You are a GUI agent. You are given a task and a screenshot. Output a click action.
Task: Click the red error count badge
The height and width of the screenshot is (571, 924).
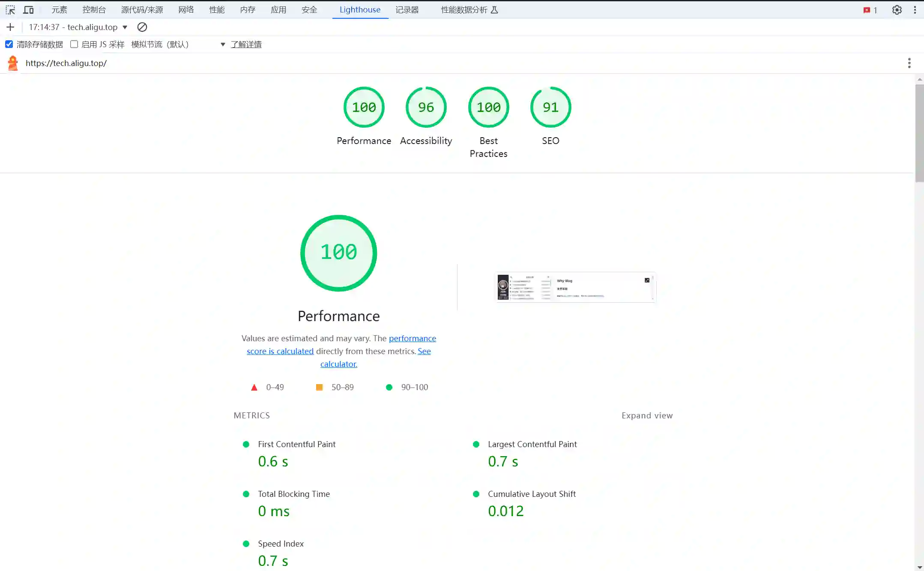(870, 10)
